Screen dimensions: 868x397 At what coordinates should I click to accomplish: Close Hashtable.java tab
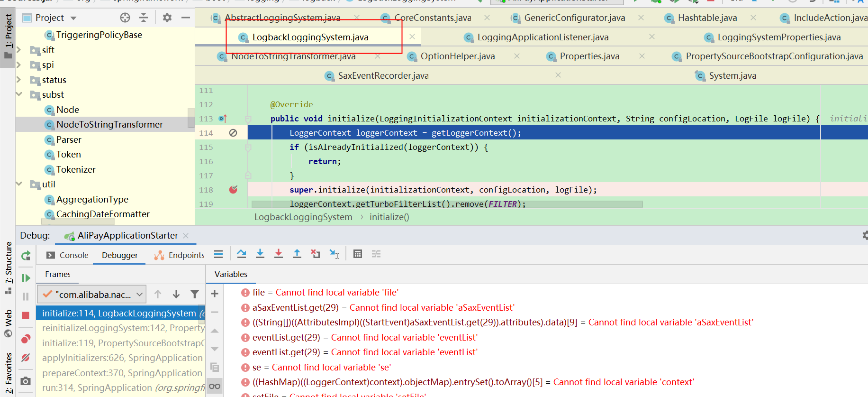click(753, 18)
